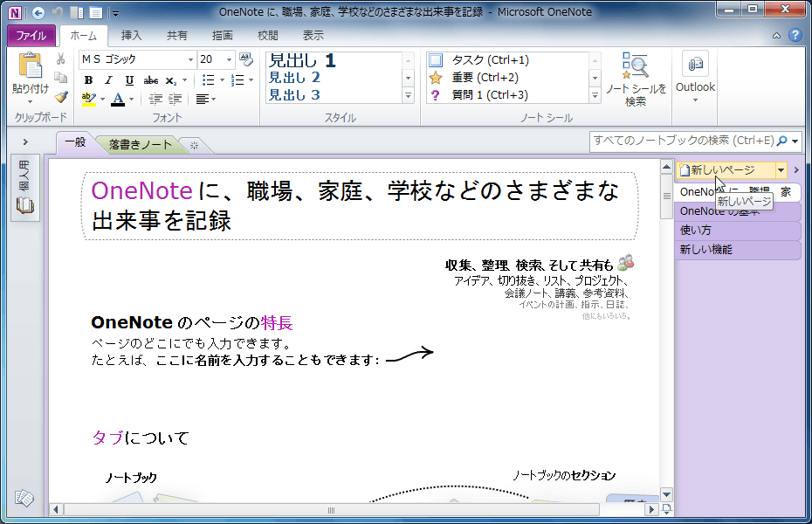812x524 pixels.
Task: Click ノート シールを検索 icon
Action: (636, 65)
